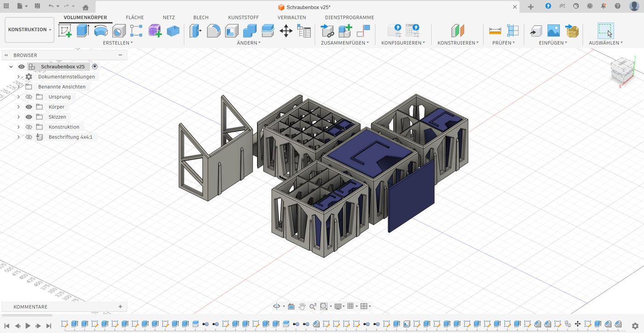Switch to the Blech ribbon tab
The image size is (644, 333).
coord(201,17)
